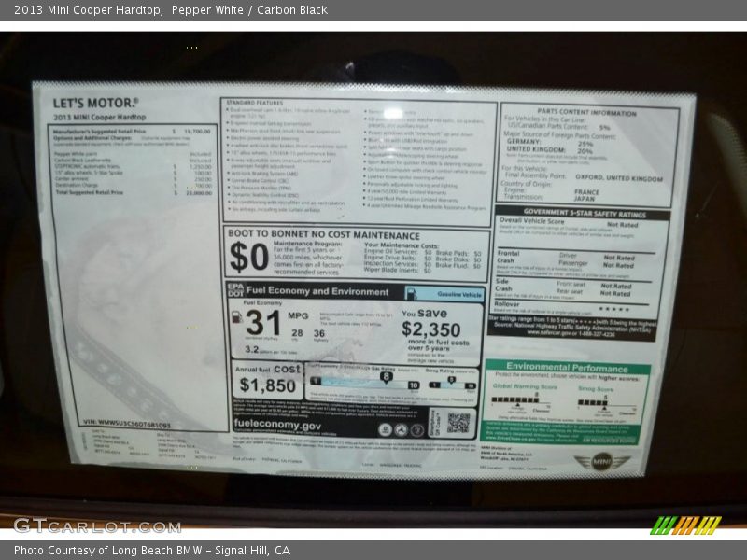Viewport: 747px width, 560px height.
Task: Click the round agency seals beside fueleconomy.gov
Action: (402, 429)
